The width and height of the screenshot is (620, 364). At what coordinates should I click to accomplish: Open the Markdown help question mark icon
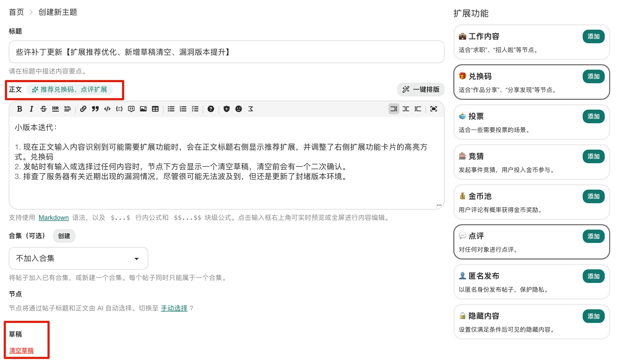211,109
